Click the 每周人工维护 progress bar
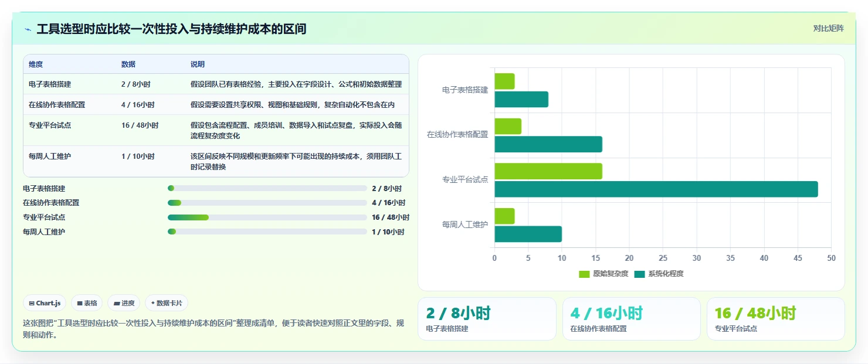 coord(267,232)
